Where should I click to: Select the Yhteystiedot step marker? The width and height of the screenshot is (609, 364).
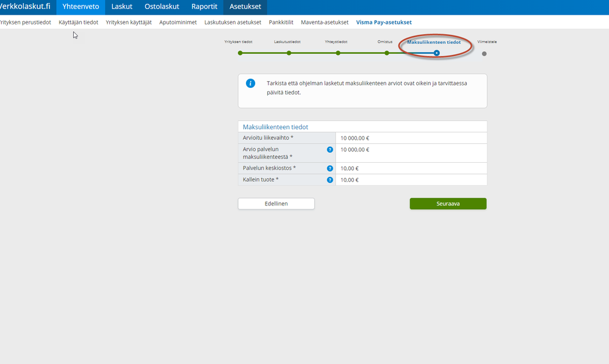tap(338, 53)
